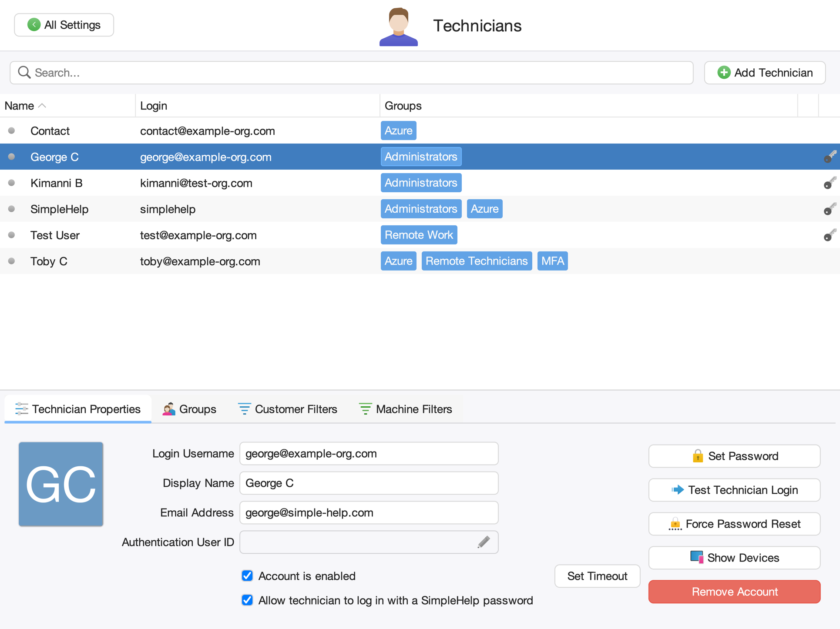Click into Email Address field
The width and height of the screenshot is (840, 629).
pyautogui.click(x=369, y=512)
